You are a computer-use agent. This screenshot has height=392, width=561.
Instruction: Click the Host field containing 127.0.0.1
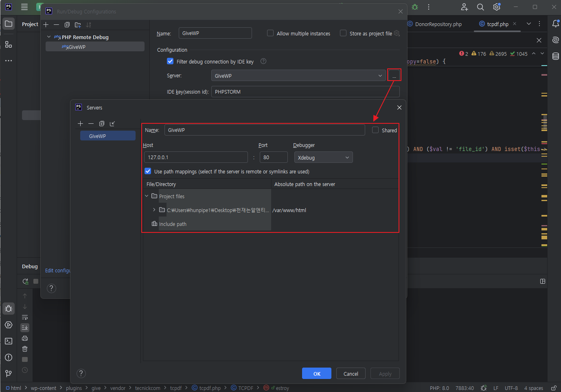196,157
